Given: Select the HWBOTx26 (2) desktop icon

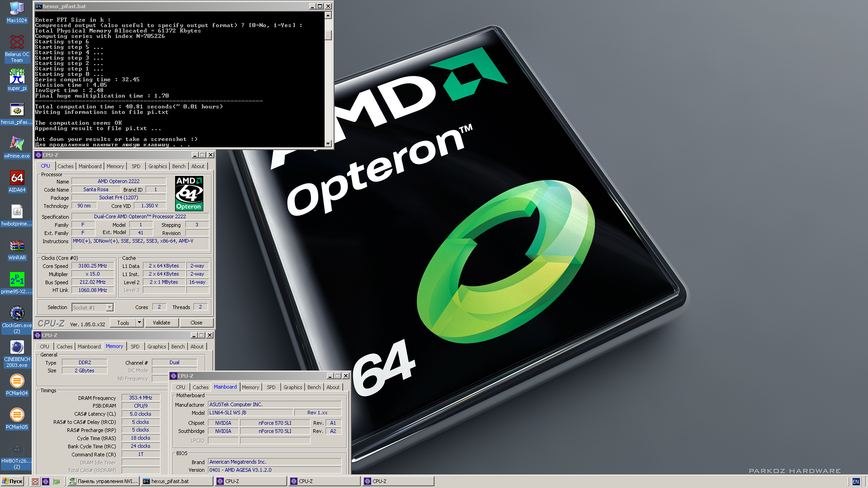Looking at the screenshot, I should (17, 455).
